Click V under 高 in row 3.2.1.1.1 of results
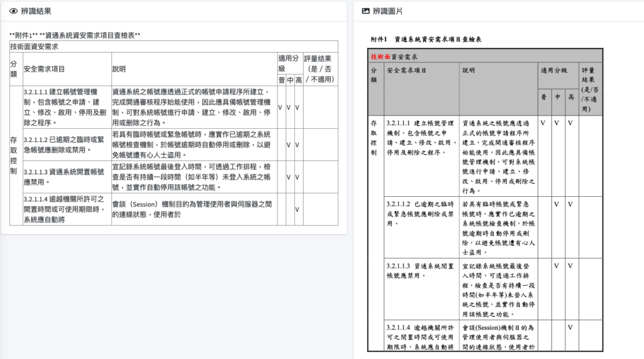This screenshot has width=644, height=359. [x=297, y=108]
